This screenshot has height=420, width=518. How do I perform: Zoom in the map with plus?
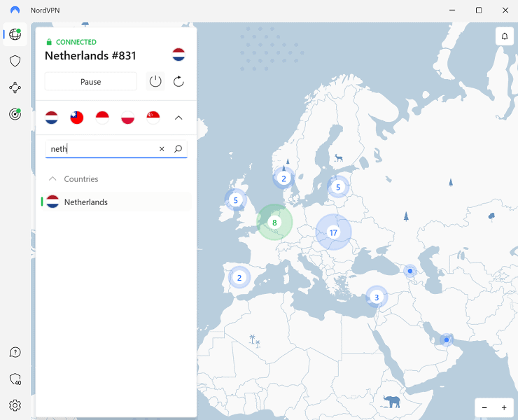tap(504, 408)
